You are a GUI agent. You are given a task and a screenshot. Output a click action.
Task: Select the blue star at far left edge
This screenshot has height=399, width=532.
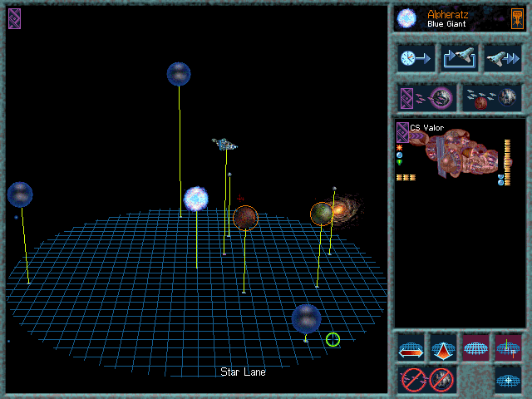pos(20,195)
